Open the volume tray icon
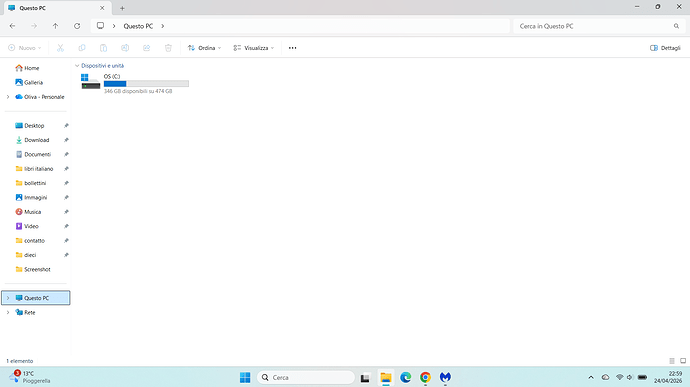The height and width of the screenshot is (387, 690). (x=630, y=377)
